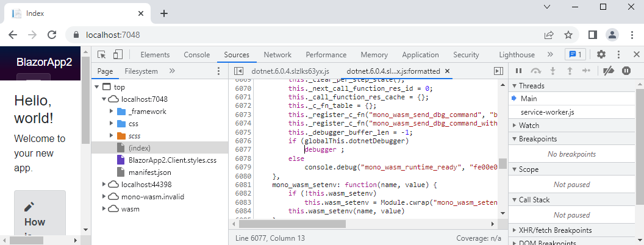The height and width of the screenshot is (245, 644).
Task: Open DevTools settings gear
Action: pyautogui.click(x=601, y=55)
